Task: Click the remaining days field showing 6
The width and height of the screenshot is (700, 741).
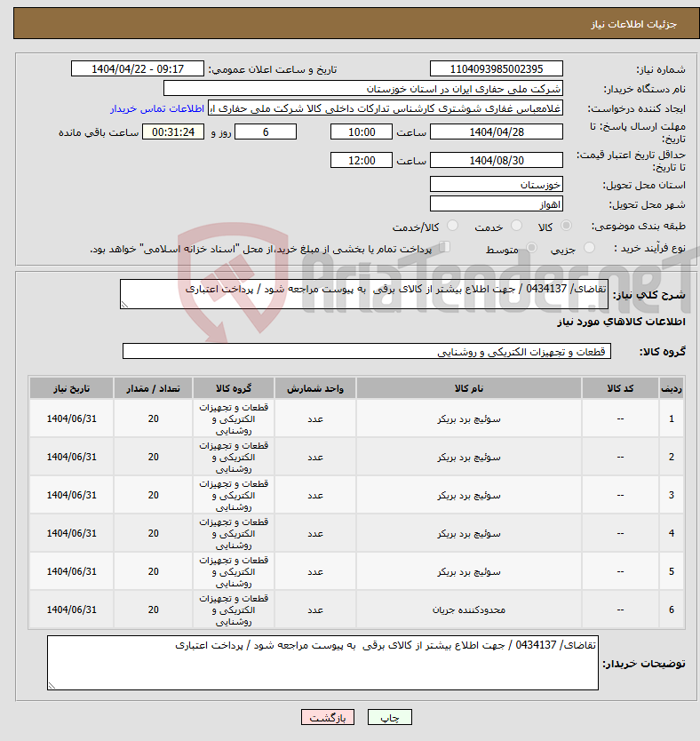Action: 266,132
